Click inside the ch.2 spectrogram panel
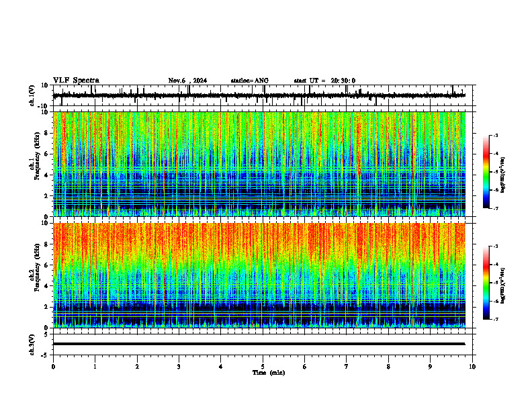 259,275
